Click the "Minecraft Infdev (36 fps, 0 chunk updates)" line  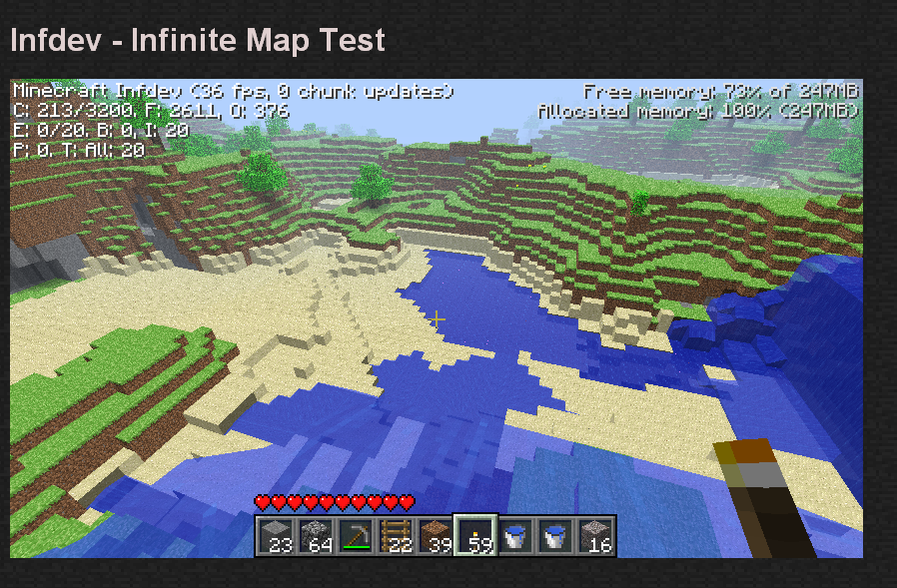(x=234, y=91)
